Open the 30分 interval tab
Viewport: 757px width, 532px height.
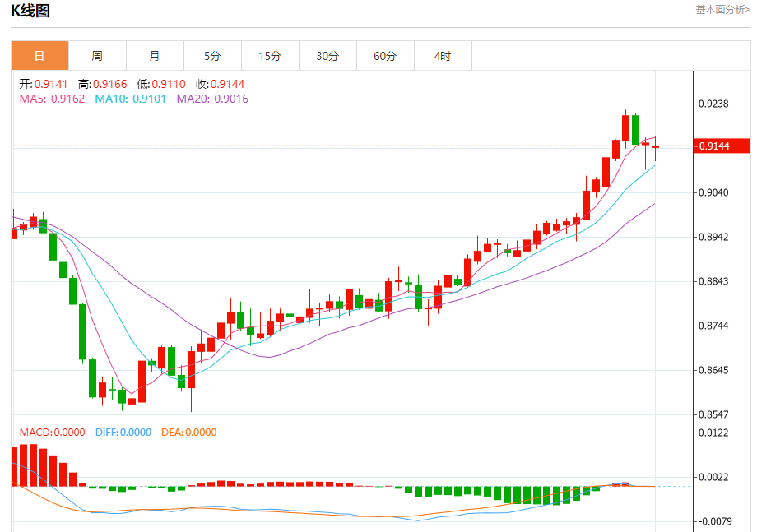[327, 56]
